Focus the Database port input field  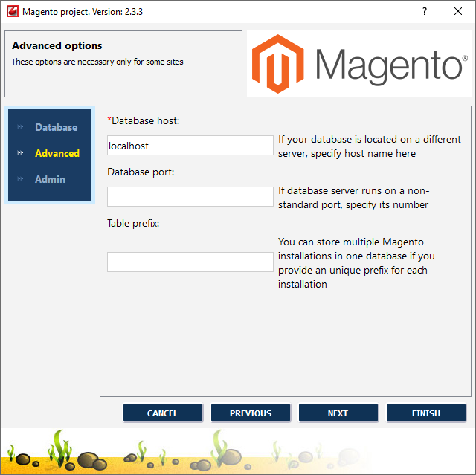190,196
